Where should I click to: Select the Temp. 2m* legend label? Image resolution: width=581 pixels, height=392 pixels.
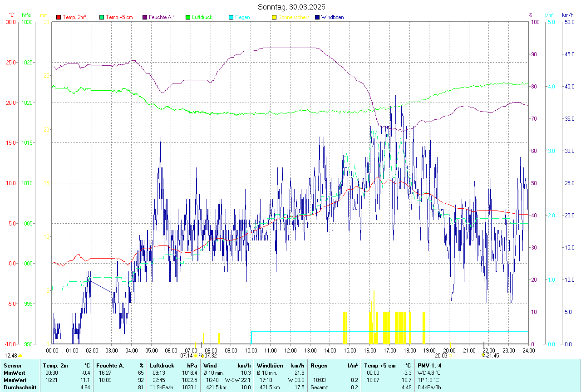(x=74, y=17)
